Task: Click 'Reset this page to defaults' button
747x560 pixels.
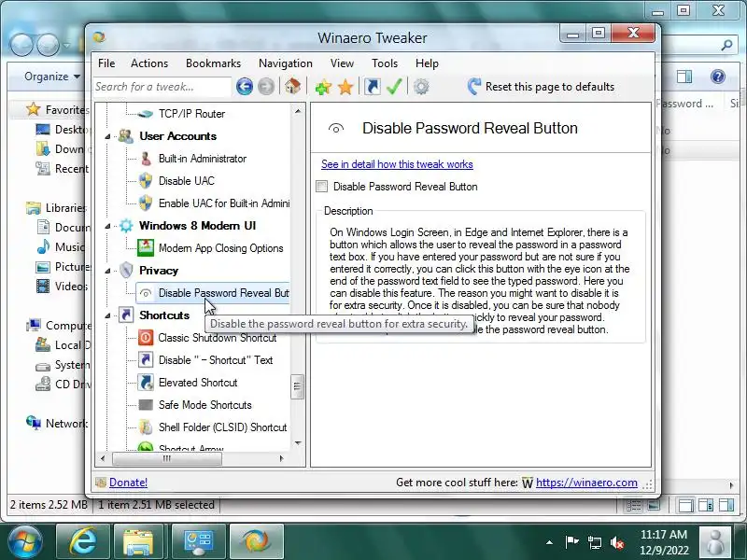Action: click(x=542, y=87)
